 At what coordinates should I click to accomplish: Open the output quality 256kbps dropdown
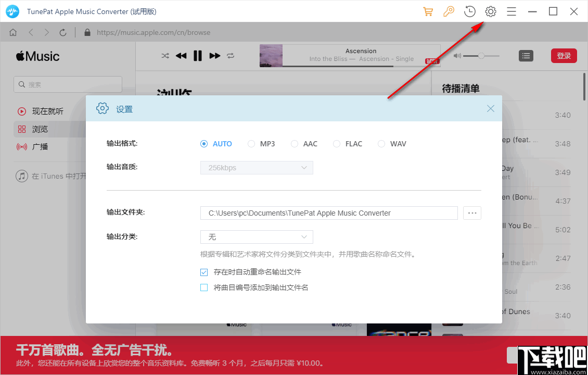[x=256, y=167]
